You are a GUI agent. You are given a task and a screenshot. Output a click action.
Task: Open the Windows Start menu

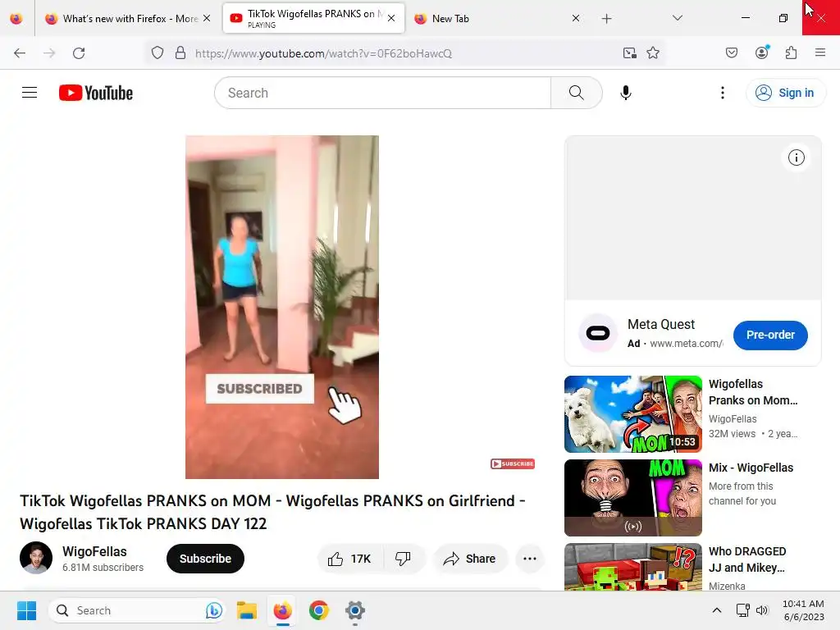pyautogui.click(x=26, y=610)
